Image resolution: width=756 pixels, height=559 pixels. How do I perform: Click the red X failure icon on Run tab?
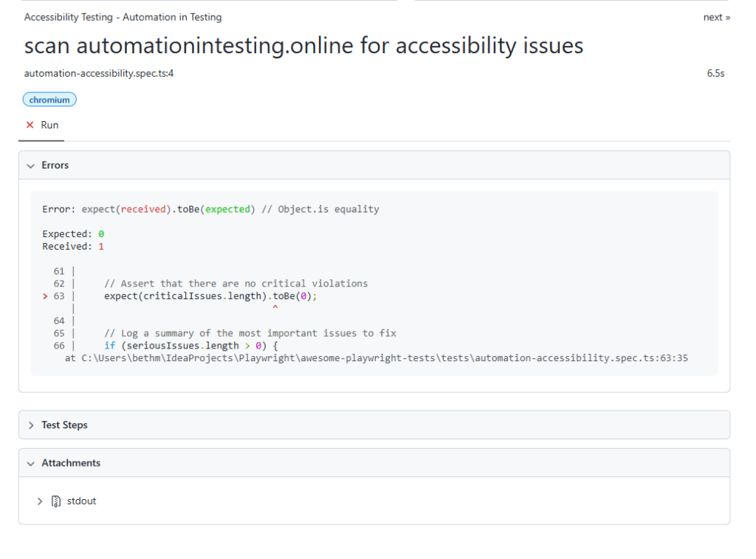click(x=30, y=126)
